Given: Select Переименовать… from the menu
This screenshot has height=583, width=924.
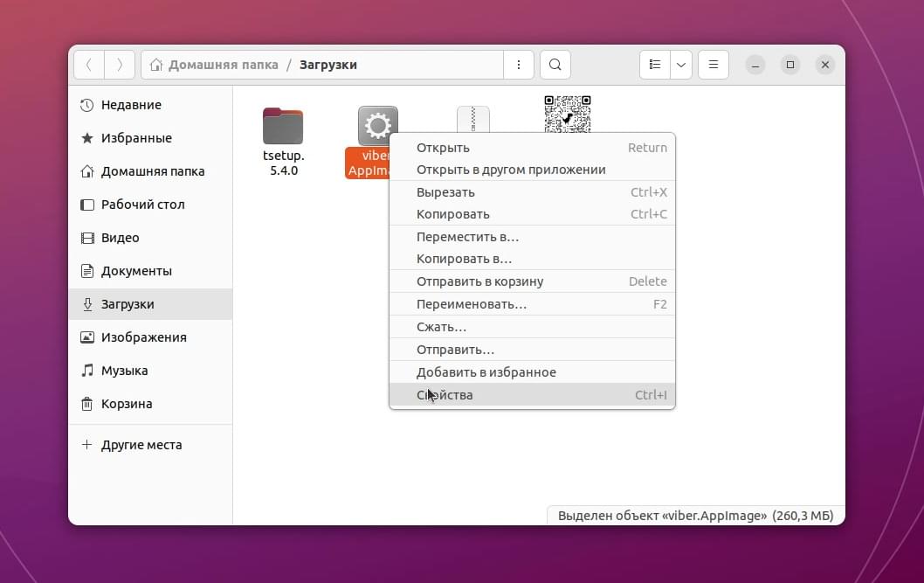Looking at the screenshot, I should [x=532, y=304].
